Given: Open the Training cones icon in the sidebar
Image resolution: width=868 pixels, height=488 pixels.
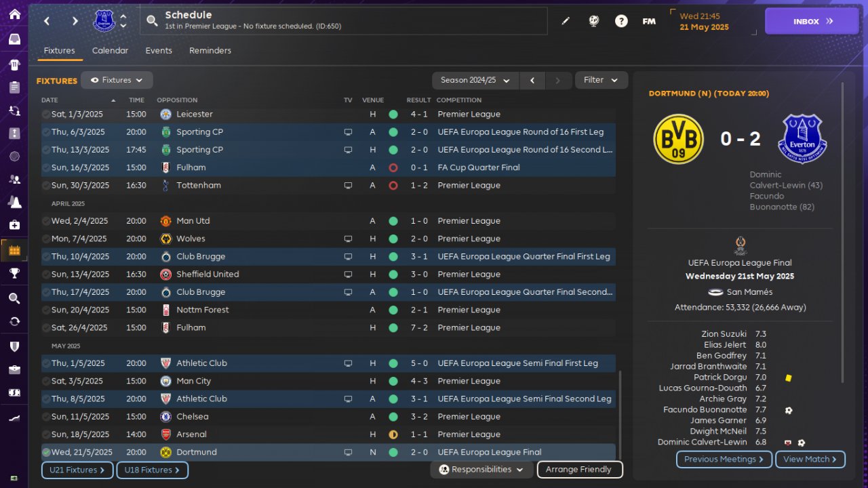Looking at the screenshot, I should coord(14,202).
